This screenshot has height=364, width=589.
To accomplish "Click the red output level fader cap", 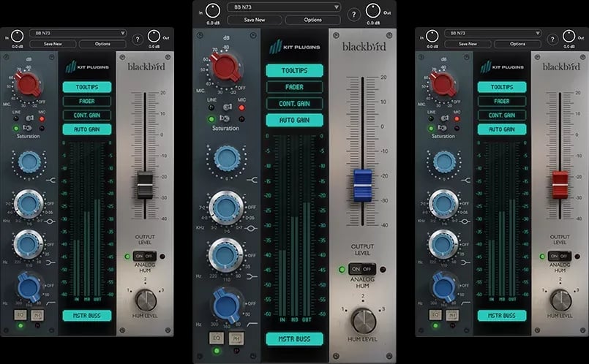I will pos(560,185).
